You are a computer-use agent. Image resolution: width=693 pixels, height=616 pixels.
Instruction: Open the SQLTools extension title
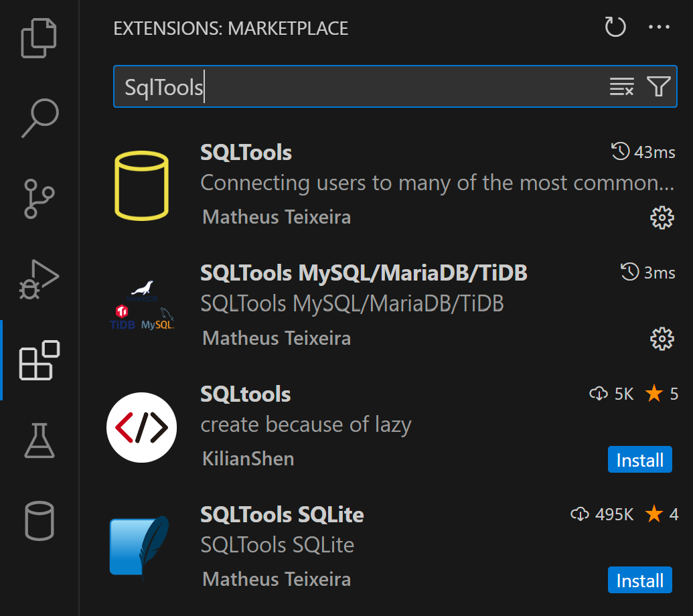coord(246,153)
